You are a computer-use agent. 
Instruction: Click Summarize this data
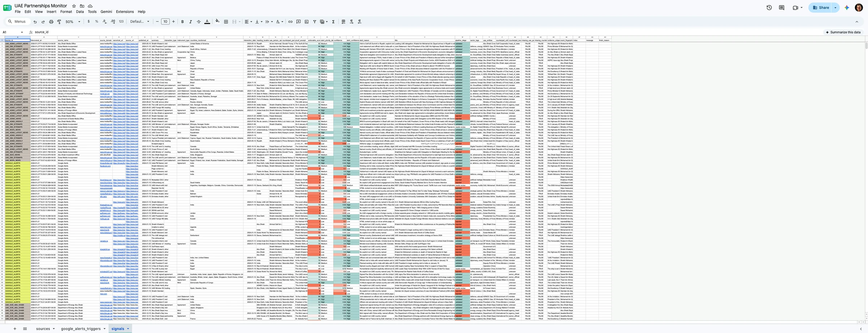pos(843,32)
